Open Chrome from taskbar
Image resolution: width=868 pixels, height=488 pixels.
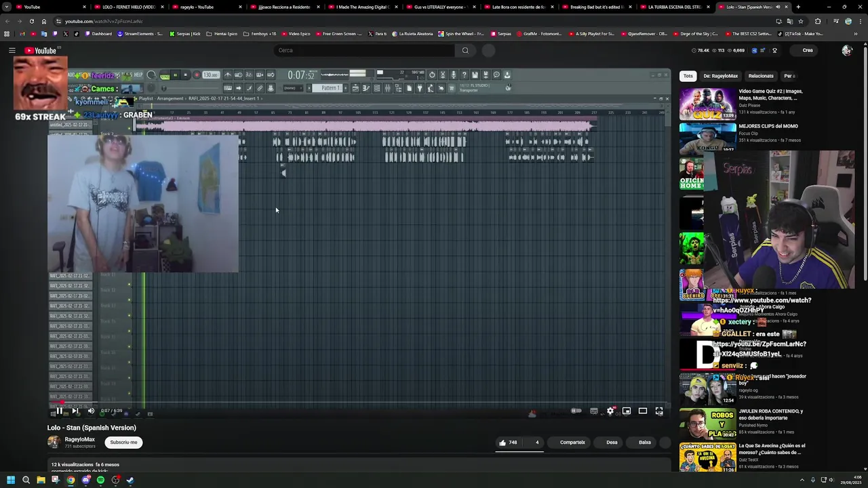[x=71, y=480]
